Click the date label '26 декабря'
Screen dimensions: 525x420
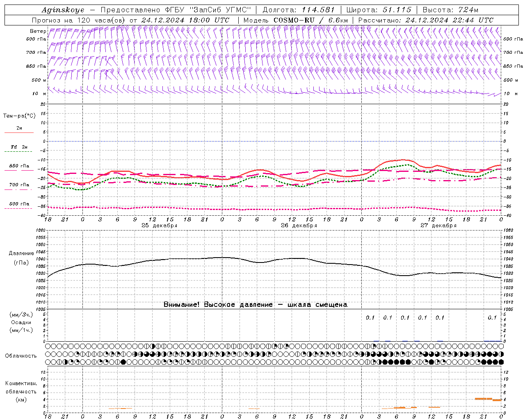(299, 226)
